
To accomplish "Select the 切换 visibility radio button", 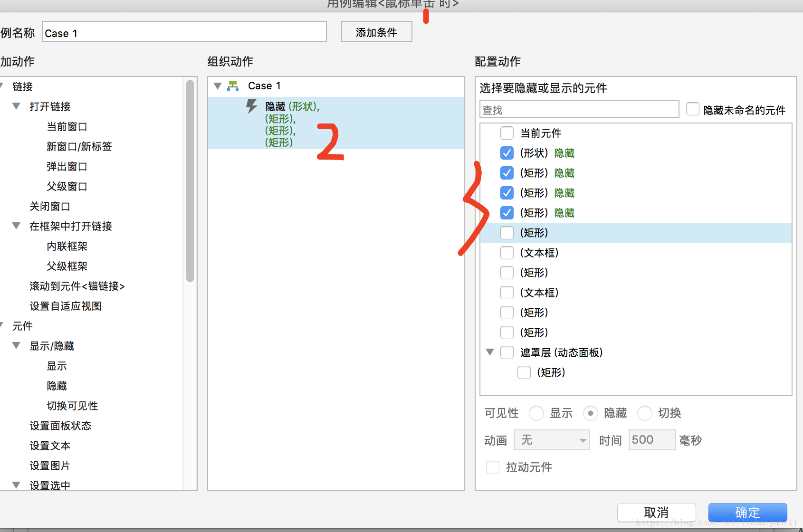I will (x=645, y=413).
